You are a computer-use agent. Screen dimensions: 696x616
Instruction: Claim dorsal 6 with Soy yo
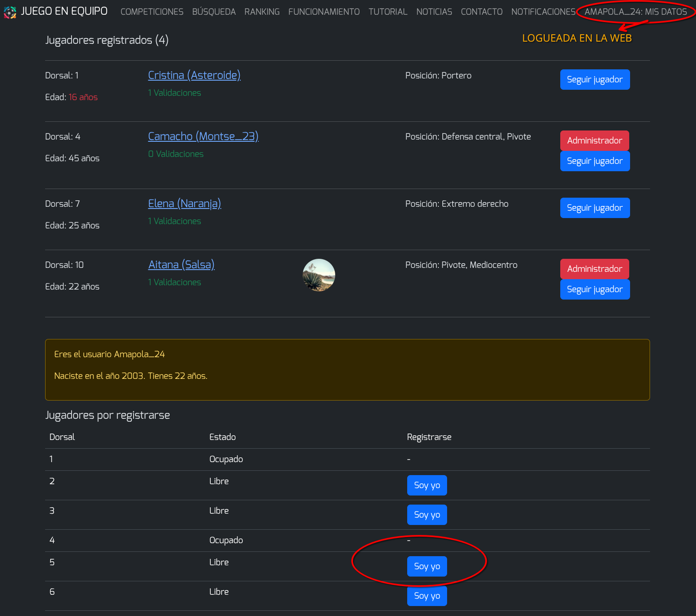[427, 596]
